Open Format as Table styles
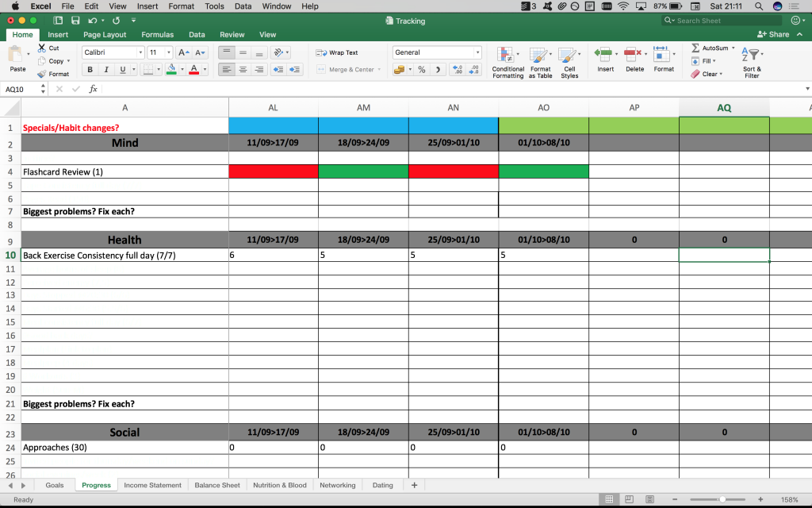812x508 pixels. (540, 56)
